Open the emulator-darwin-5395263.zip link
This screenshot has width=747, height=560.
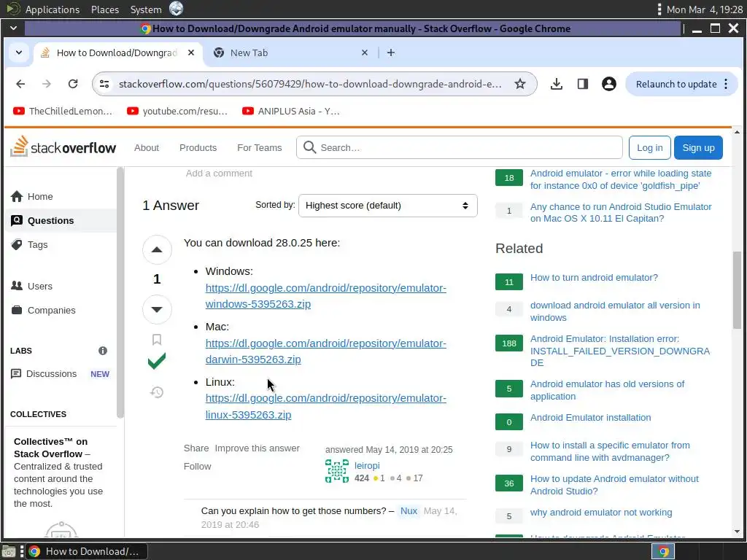point(326,351)
